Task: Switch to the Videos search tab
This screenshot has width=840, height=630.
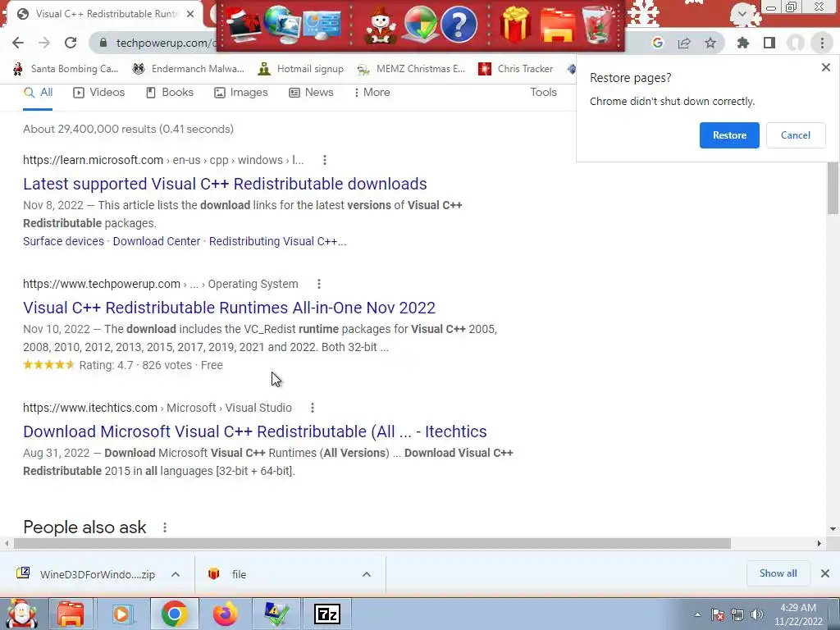Action: 99,93
